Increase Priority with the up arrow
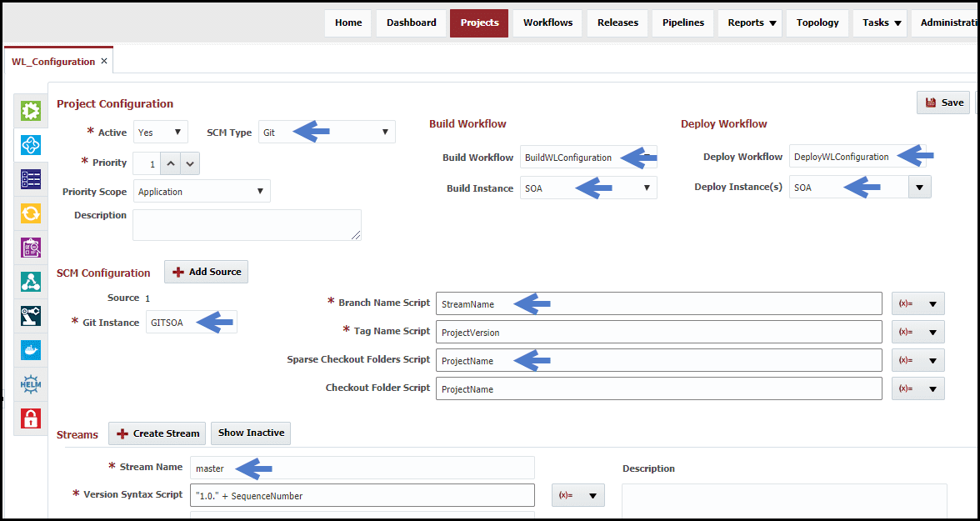The height and width of the screenshot is (521, 980). pyautogui.click(x=171, y=164)
